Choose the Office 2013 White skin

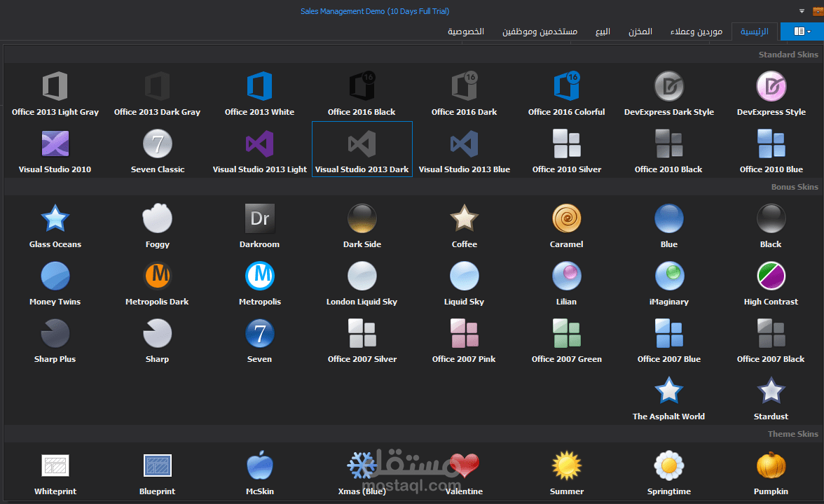(259, 94)
